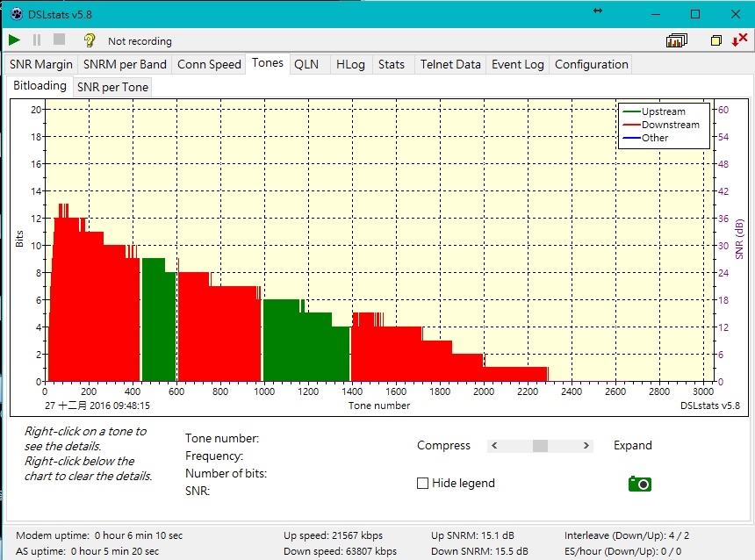
Task: Click the Compress/Expand slider thumb
Action: 540,445
